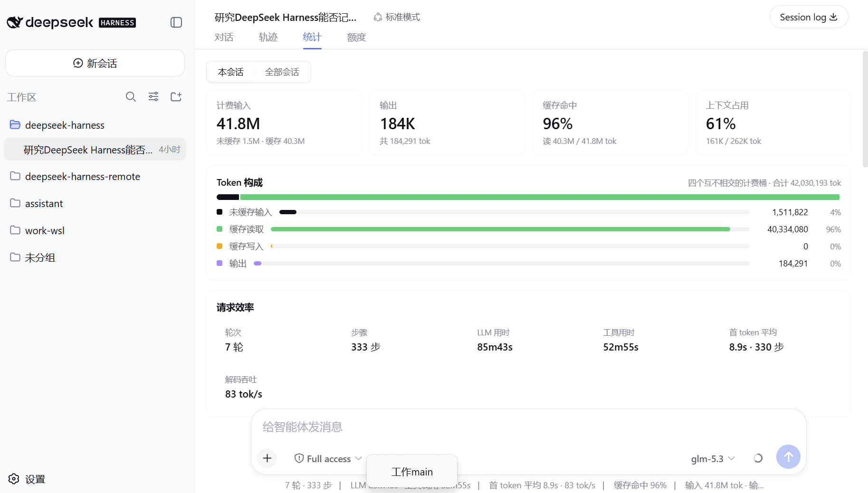The height and width of the screenshot is (493, 868).
Task: Add a new workspace folder icon
Action: (x=176, y=97)
